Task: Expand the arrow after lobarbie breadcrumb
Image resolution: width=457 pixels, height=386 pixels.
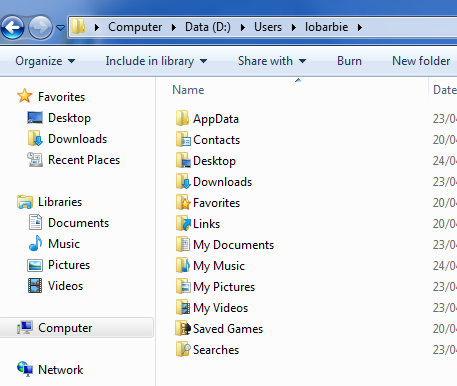Action: coord(360,27)
